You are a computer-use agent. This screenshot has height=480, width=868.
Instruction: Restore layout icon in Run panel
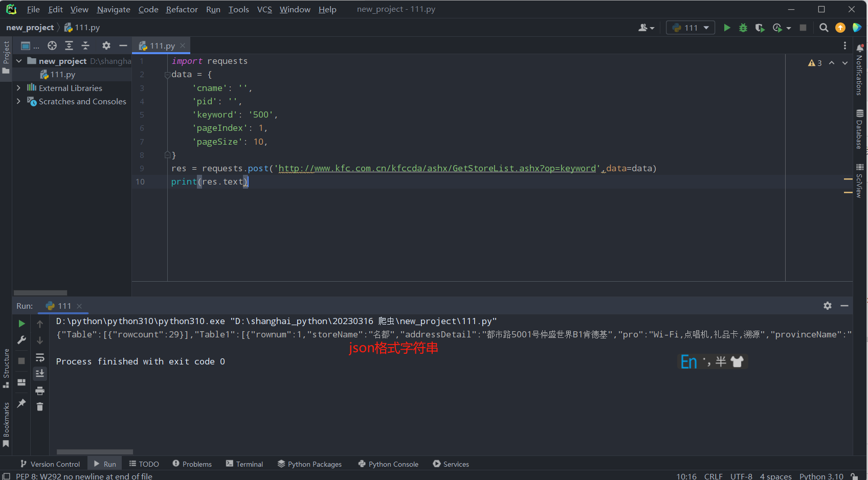click(x=21, y=382)
